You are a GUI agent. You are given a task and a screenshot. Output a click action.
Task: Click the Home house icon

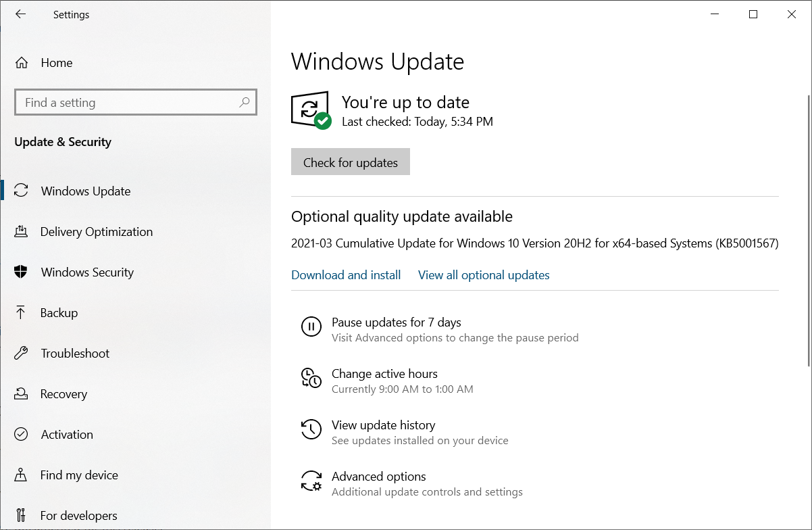[22, 63]
